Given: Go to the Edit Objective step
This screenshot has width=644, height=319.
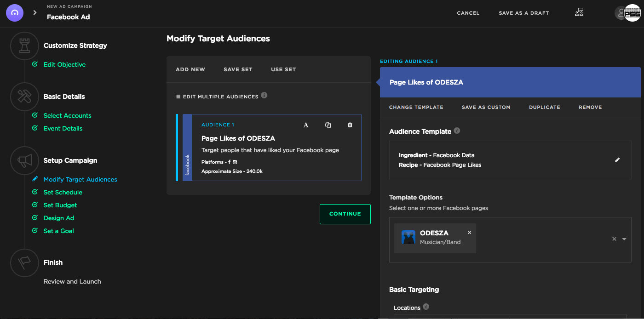Looking at the screenshot, I should (64, 65).
